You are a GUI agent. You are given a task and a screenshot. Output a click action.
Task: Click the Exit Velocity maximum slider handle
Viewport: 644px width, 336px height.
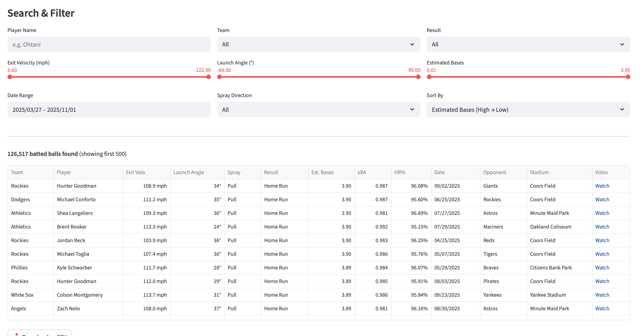209,77
